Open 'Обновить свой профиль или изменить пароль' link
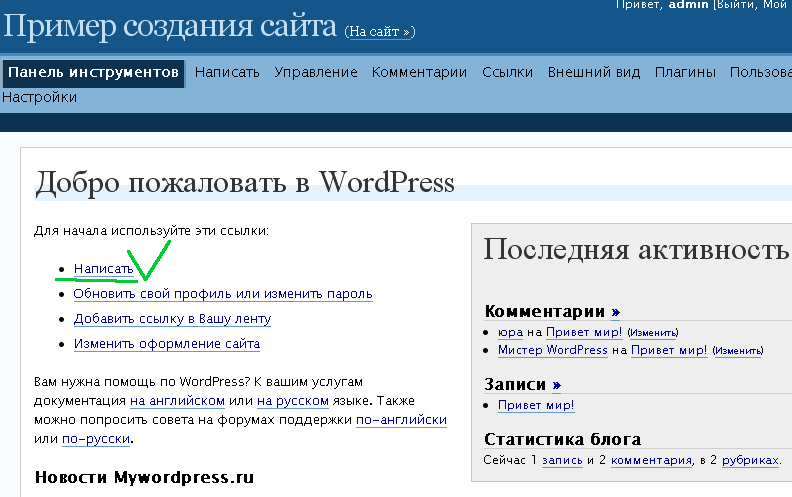This screenshot has width=792, height=497. pyautogui.click(x=223, y=294)
